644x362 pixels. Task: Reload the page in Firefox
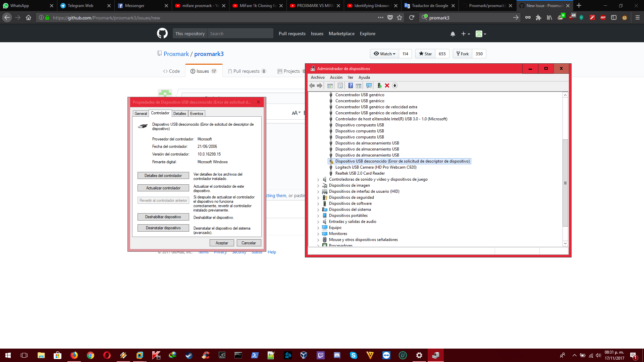tap(412, 18)
